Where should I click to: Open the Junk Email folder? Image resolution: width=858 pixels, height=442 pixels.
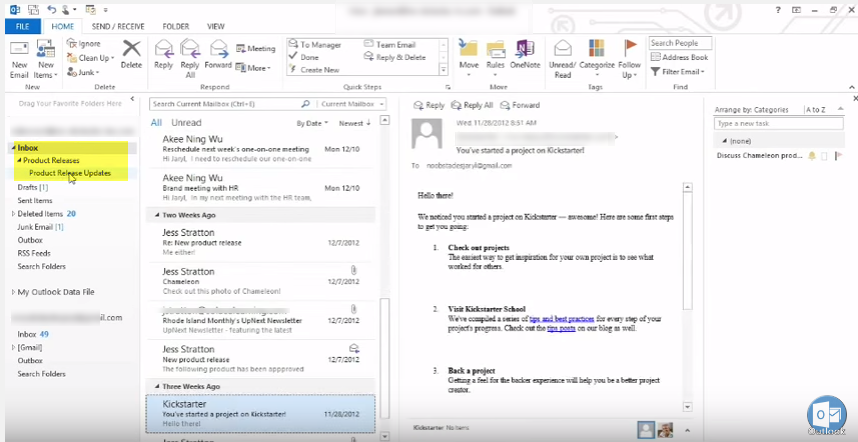pos(40,227)
